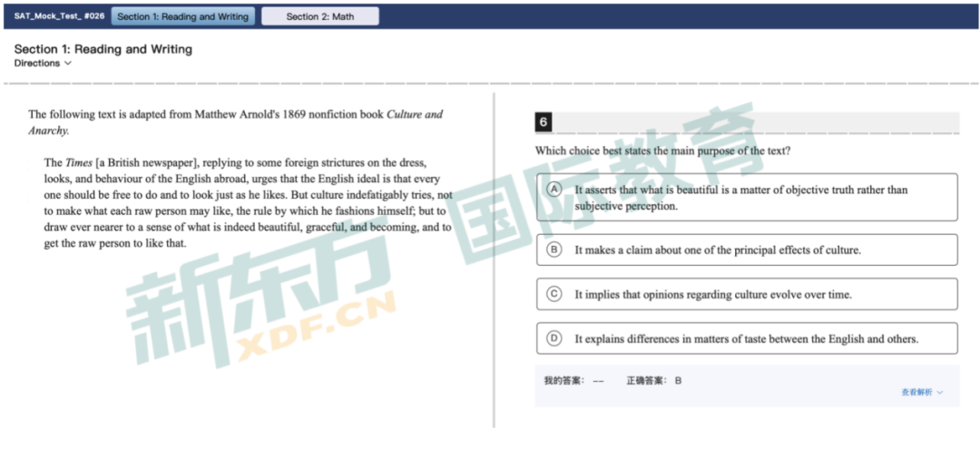Choose the option about opinions evolving over time
This screenshot has width=980, height=469.
pyautogui.click(x=747, y=294)
